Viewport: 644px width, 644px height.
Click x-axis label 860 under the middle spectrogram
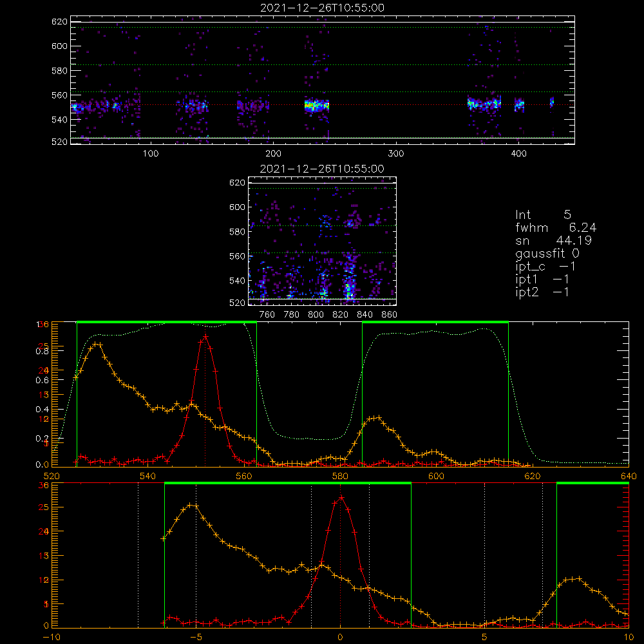pyautogui.click(x=390, y=315)
